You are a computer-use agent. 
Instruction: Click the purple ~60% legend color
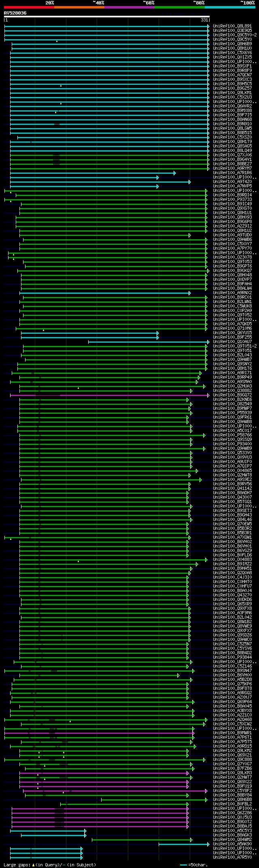click(129, 7)
